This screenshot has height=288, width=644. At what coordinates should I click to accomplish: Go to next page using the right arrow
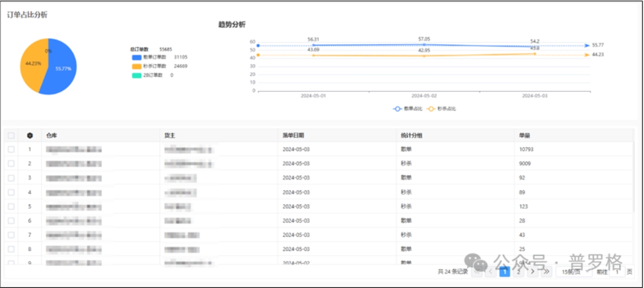pyautogui.click(x=532, y=272)
